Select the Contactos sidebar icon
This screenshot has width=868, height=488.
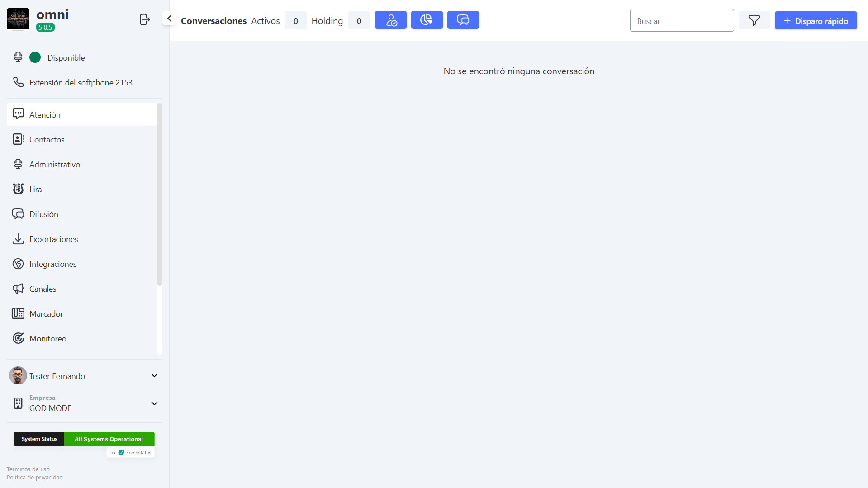18,139
